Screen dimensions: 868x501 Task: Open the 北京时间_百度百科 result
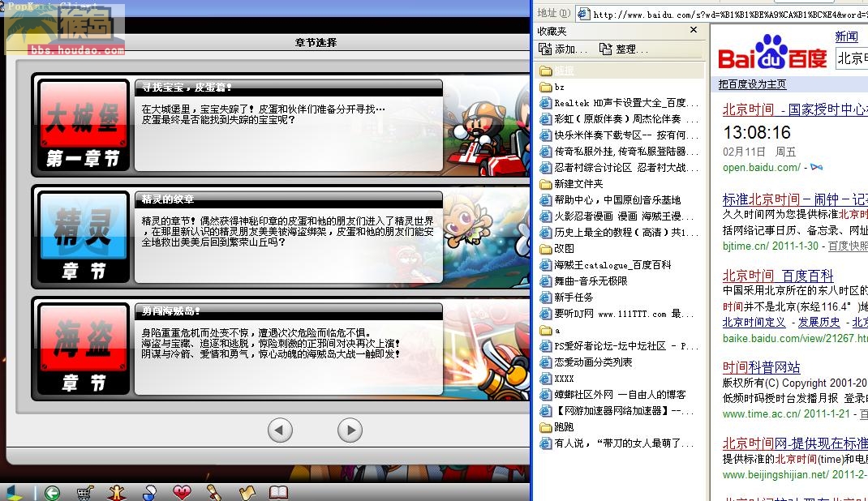tap(778, 276)
